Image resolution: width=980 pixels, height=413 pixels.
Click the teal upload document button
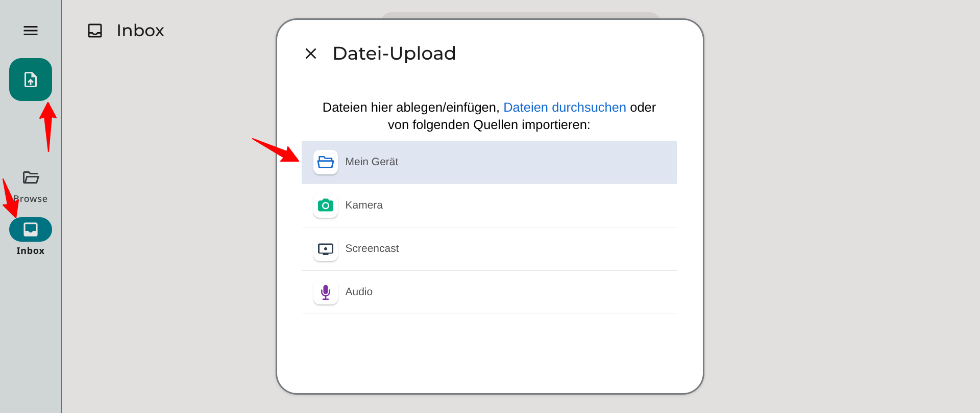(31, 80)
